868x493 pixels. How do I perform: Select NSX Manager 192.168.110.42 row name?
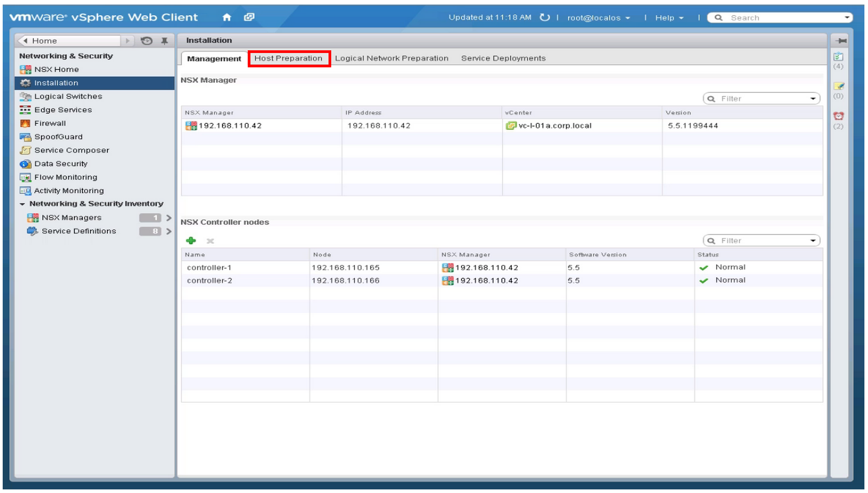230,126
